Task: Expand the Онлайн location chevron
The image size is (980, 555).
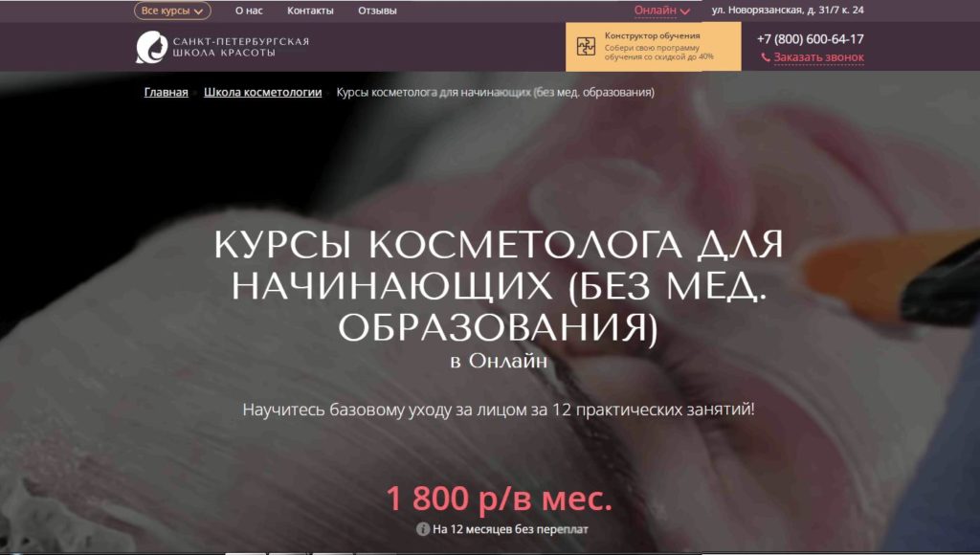Action: coord(684,11)
